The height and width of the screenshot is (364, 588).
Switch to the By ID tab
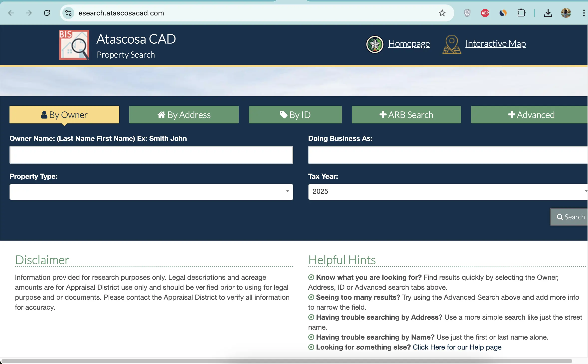(295, 115)
